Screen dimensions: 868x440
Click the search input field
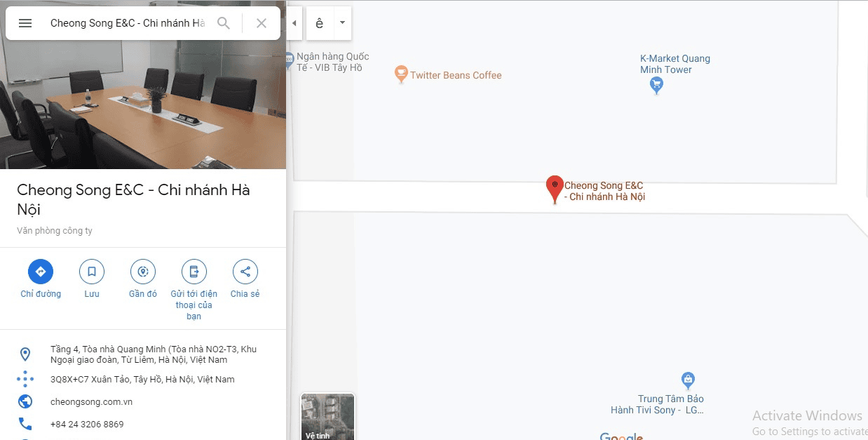[x=128, y=23]
